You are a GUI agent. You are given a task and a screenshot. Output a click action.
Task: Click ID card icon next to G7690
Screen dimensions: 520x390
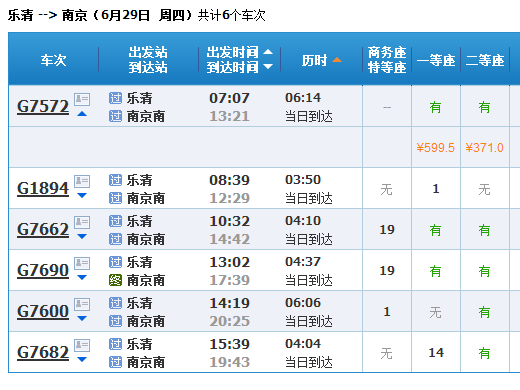[x=82, y=263]
